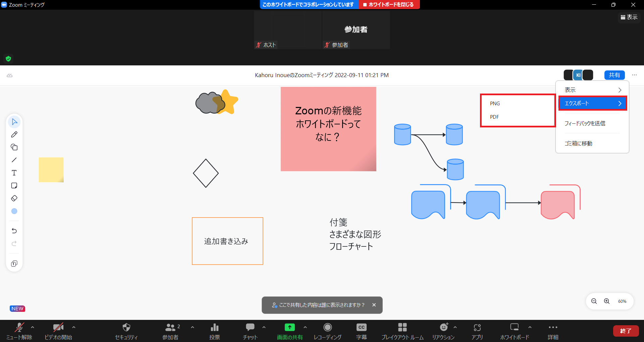Toggle closed captions with 字幕
Screen dimensions: 644x342
(x=361, y=331)
